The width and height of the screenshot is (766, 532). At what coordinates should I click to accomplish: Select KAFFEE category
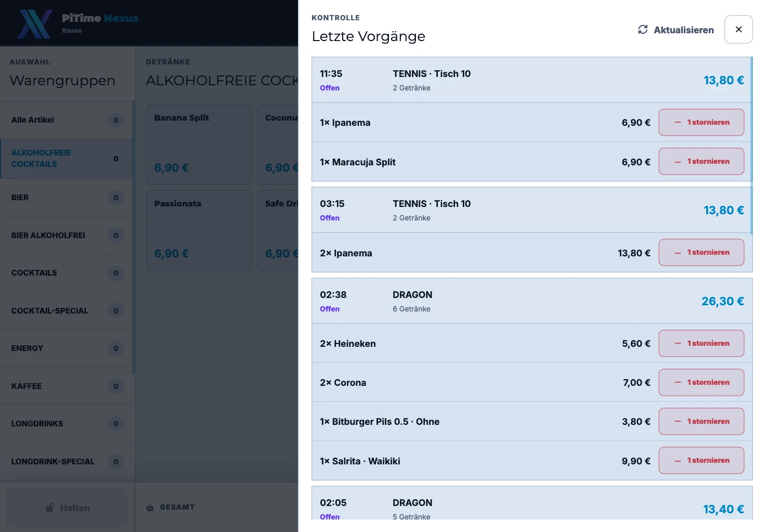point(67,386)
